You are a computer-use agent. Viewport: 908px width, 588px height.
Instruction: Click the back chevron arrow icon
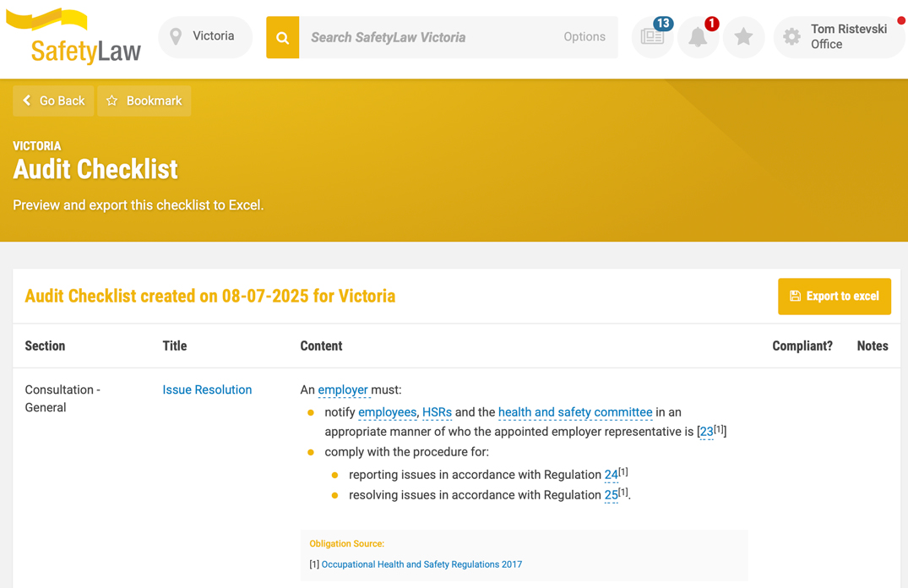click(27, 101)
